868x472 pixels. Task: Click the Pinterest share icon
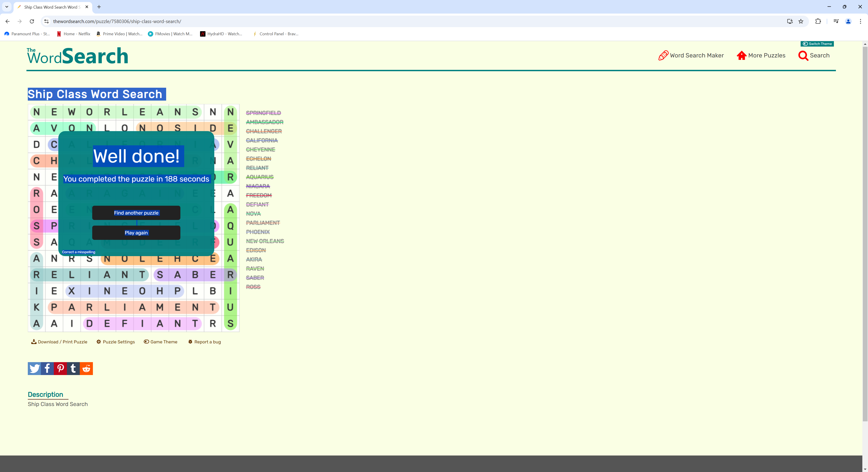pos(60,368)
